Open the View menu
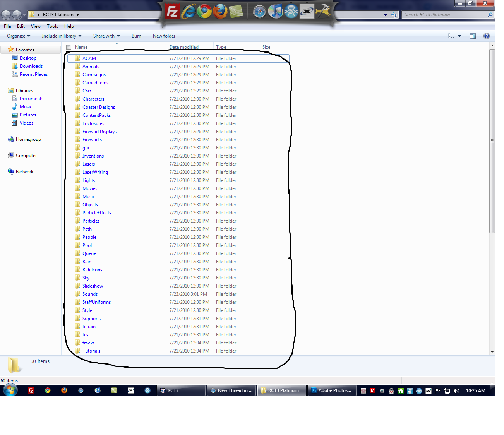The image size is (504, 435). click(x=36, y=26)
